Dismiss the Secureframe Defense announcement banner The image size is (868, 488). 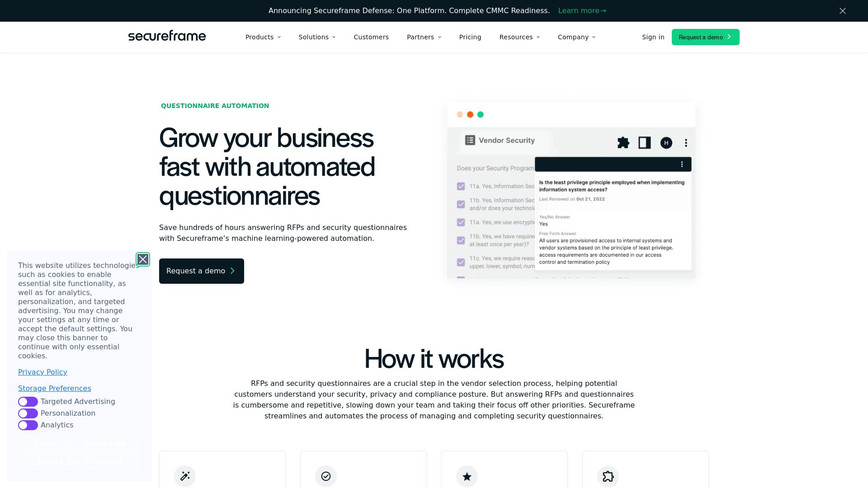point(842,10)
